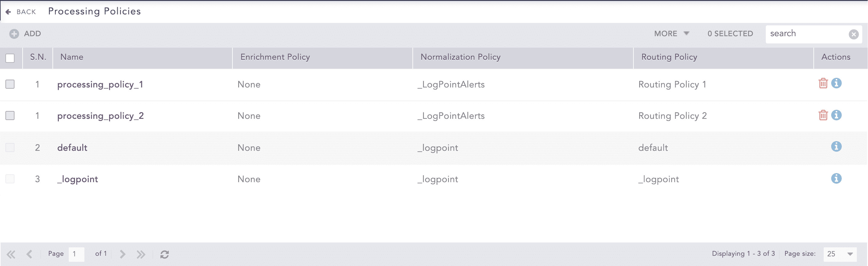View info for the _logpoint policy

837,179
